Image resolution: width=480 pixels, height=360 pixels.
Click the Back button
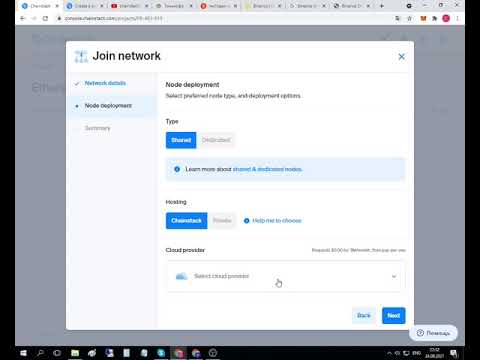[x=364, y=315]
